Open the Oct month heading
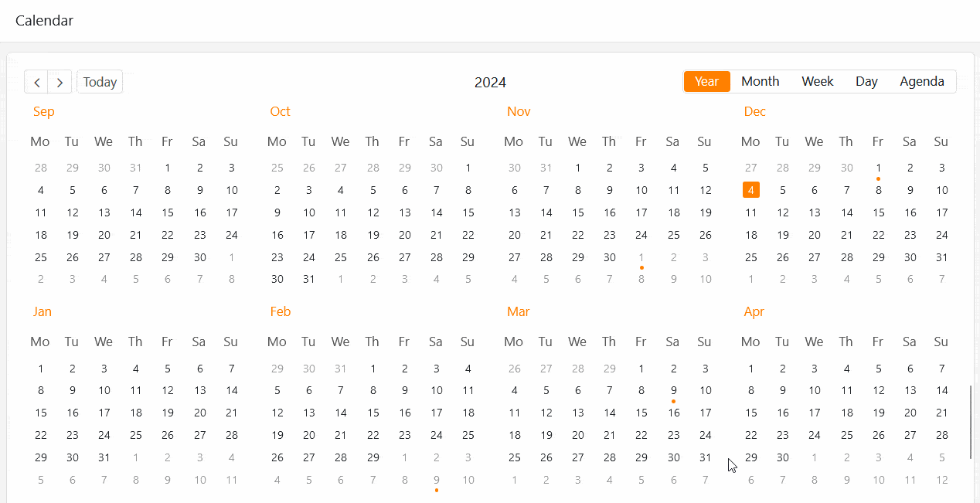The image size is (980, 503). point(280,111)
